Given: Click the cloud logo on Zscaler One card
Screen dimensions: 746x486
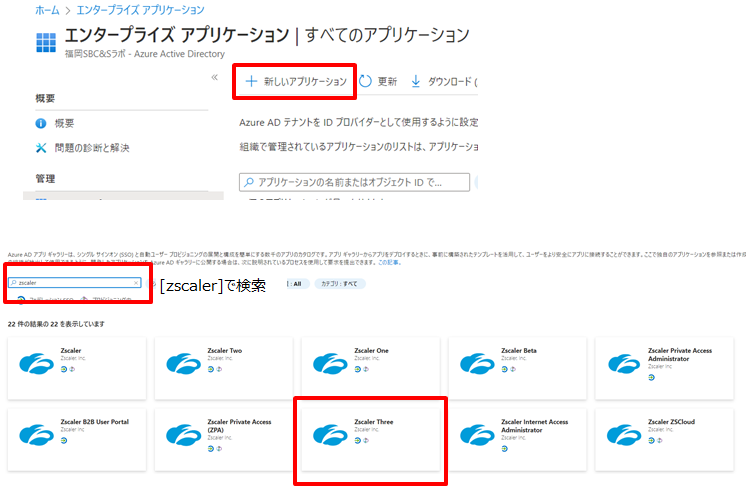Looking at the screenshot, I should click(330, 364).
